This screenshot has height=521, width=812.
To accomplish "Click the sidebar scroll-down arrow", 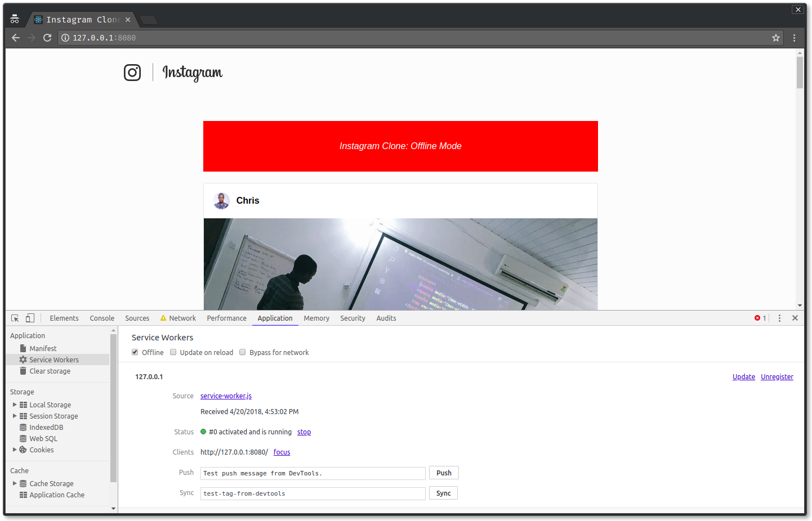I will click(113, 508).
